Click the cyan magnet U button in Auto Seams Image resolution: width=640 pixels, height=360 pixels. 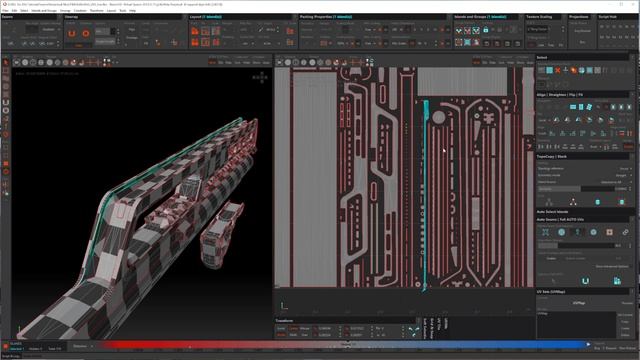tap(585, 281)
